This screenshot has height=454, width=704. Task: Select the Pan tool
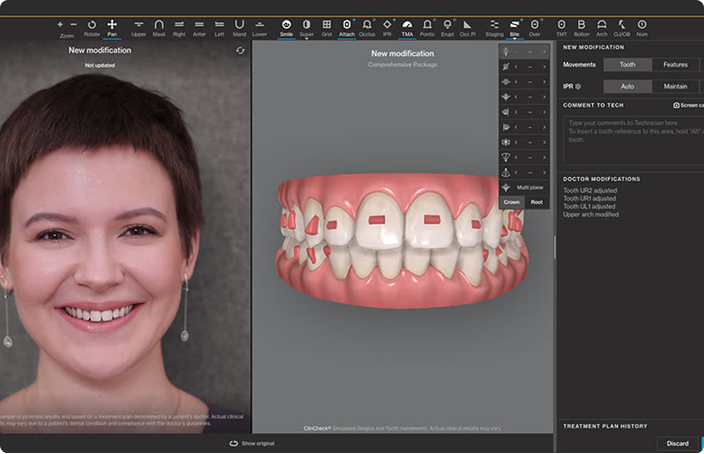click(112, 27)
